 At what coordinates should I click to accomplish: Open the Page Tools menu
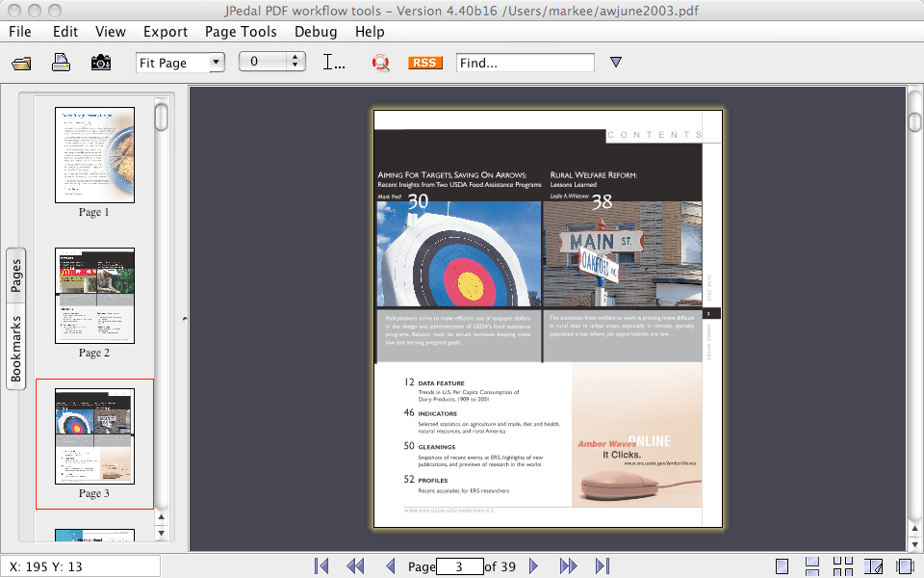click(x=241, y=32)
